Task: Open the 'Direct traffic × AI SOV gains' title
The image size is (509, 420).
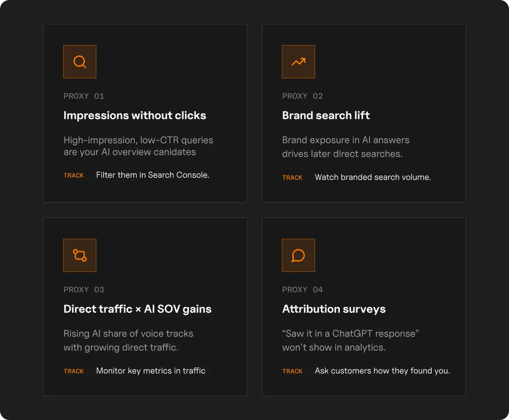Action: (137, 309)
